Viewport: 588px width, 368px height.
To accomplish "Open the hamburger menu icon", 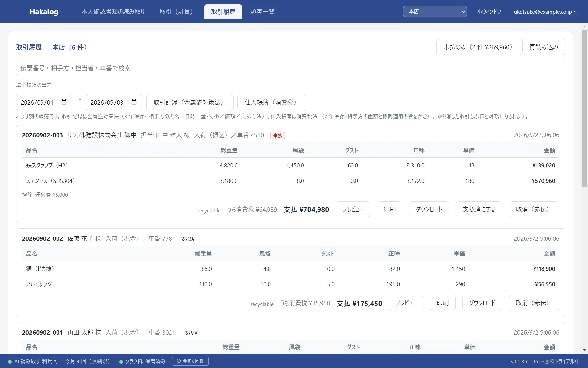I will (15, 12).
